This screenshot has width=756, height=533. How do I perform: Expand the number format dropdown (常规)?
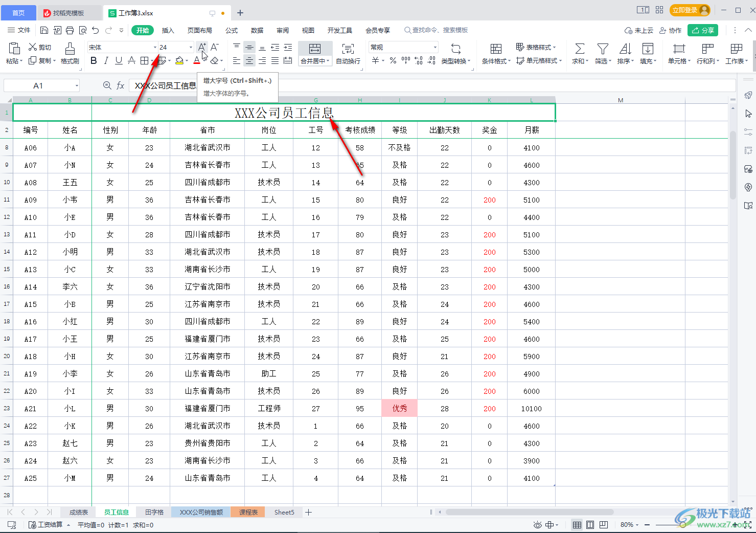tap(435, 47)
